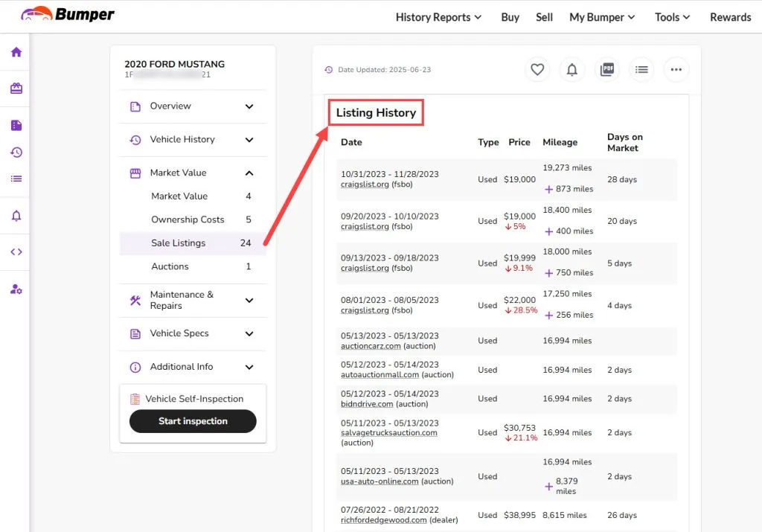Expand the Overview section

[x=193, y=106]
